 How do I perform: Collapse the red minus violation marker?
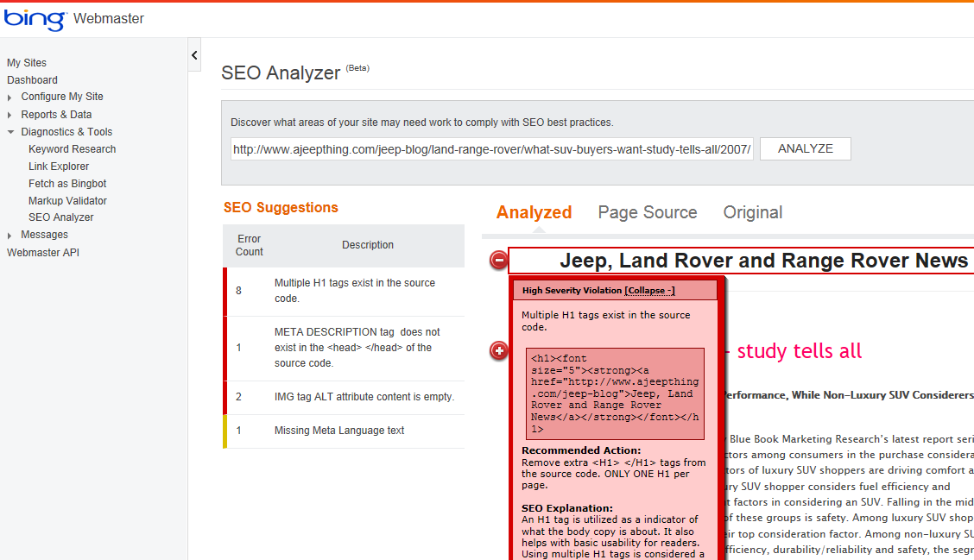(x=499, y=260)
